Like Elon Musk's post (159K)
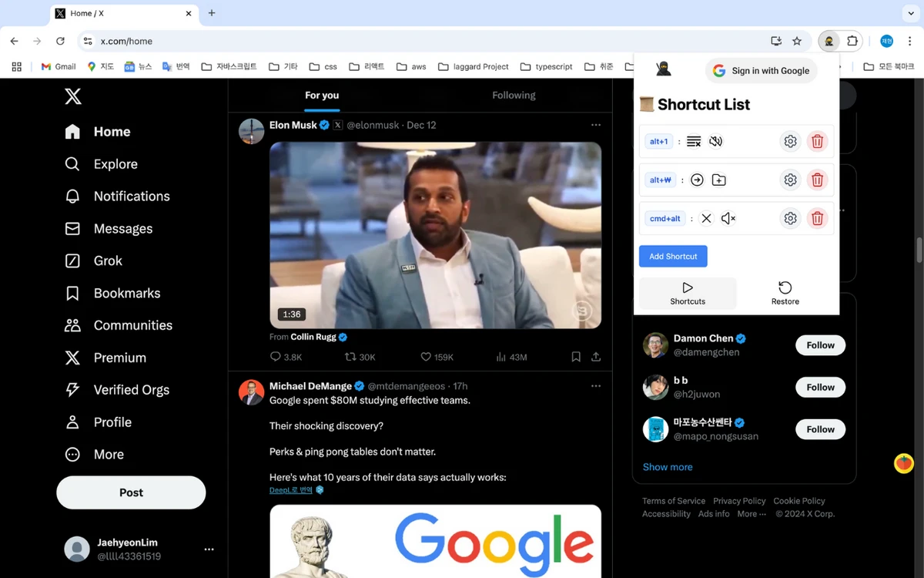 (437, 357)
